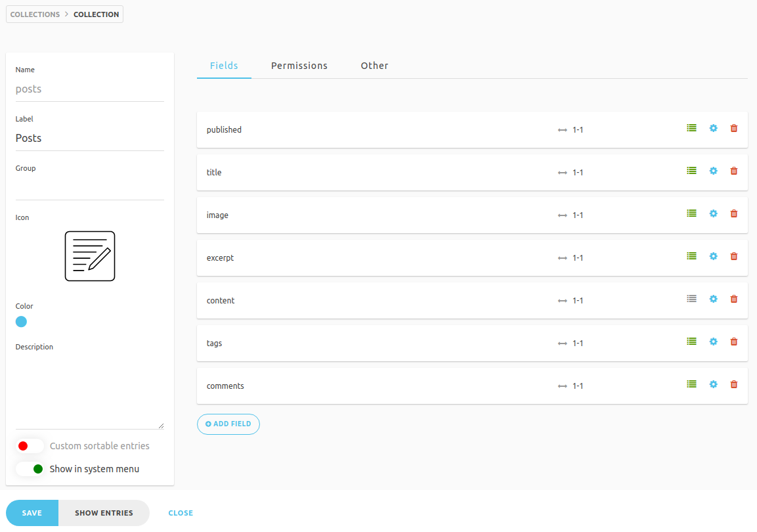Delete the image field
The image size is (757, 532).
[734, 213]
